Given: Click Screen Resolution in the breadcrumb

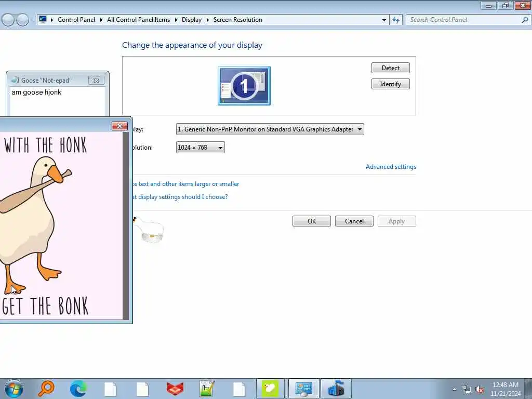Looking at the screenshot, I should click(238, 20).
